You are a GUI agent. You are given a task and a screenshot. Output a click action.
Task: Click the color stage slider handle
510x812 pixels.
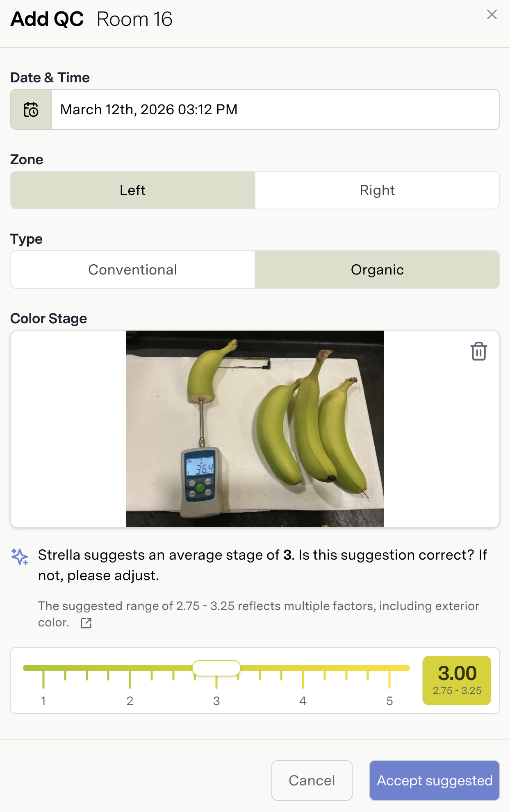click(x=216, y=668)
